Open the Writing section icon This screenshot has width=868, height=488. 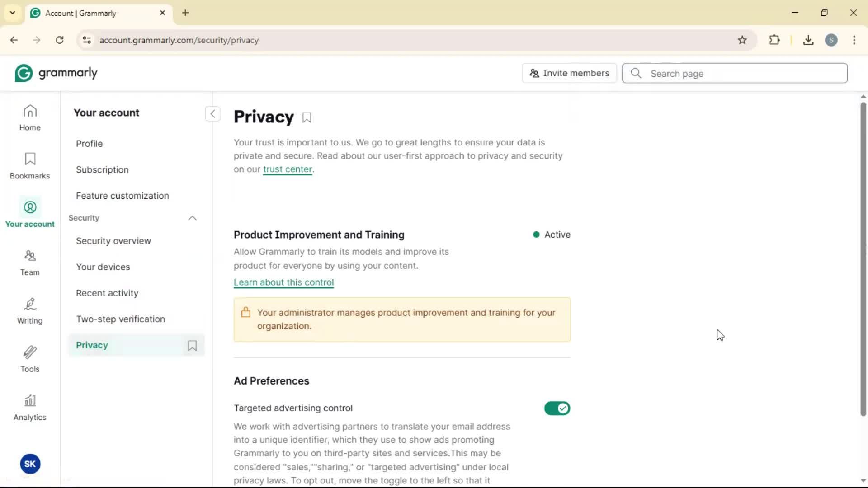30,311
